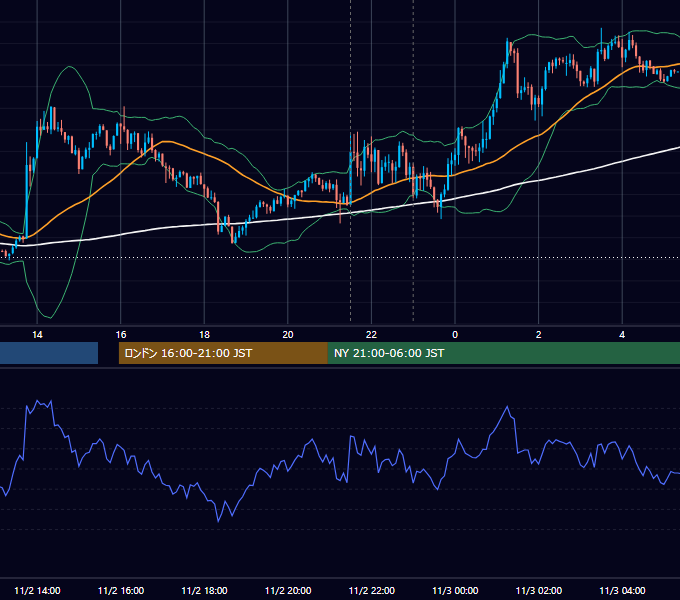Click the '11/2 20:00' date label

tap(288, 591)
